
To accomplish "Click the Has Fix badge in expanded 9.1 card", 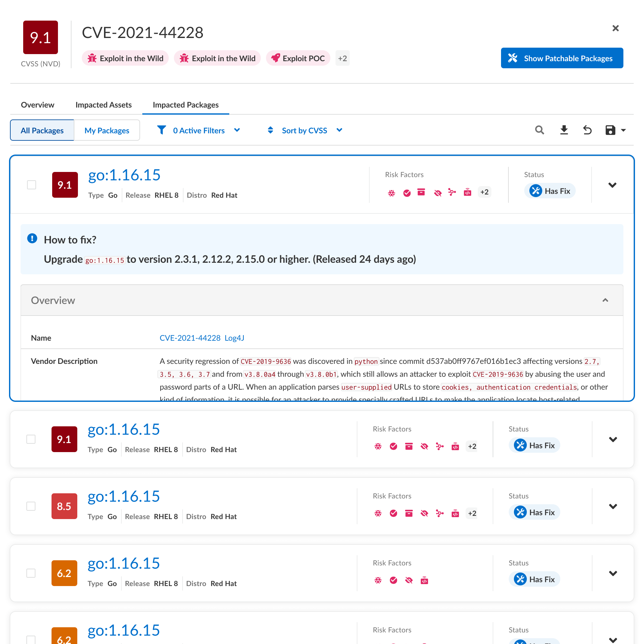I will click(549, 191).
